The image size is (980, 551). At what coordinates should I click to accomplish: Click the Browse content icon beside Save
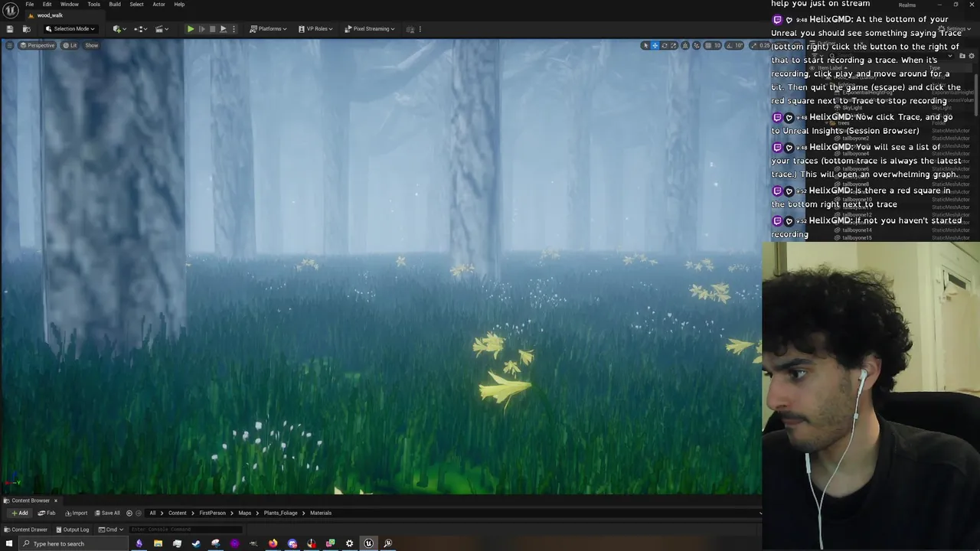(x=27, y=29)
